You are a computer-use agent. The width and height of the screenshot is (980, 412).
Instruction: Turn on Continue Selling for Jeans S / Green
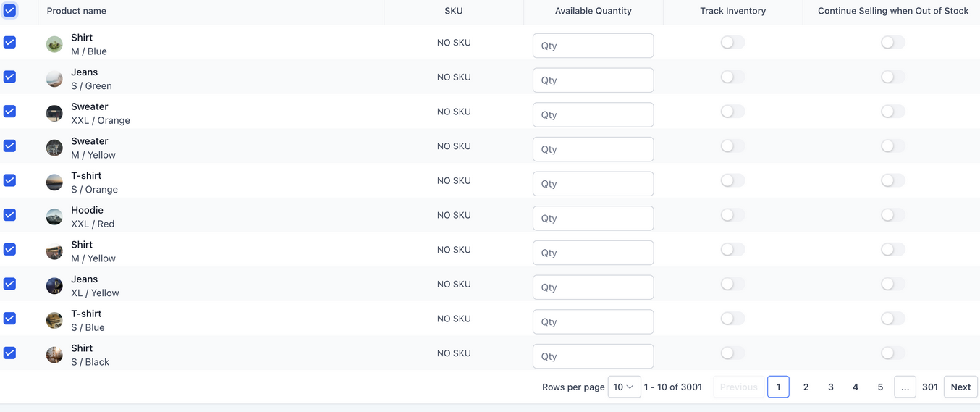pos(892,77)
